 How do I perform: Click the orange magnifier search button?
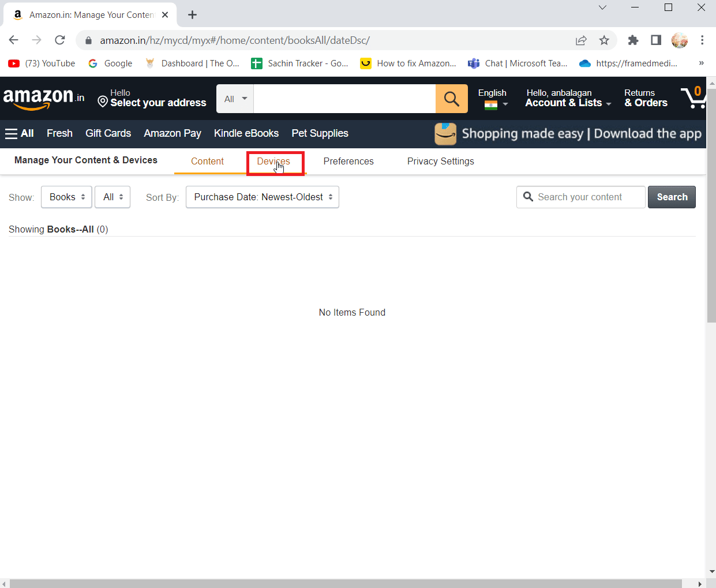[x=452, y=99]
